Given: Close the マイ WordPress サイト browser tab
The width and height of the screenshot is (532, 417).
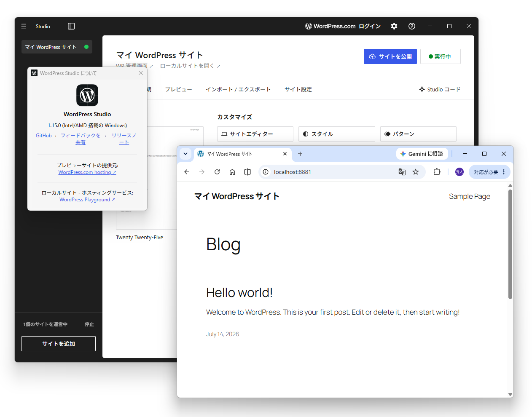Looking at the screenshot, I should click(285, 154).
